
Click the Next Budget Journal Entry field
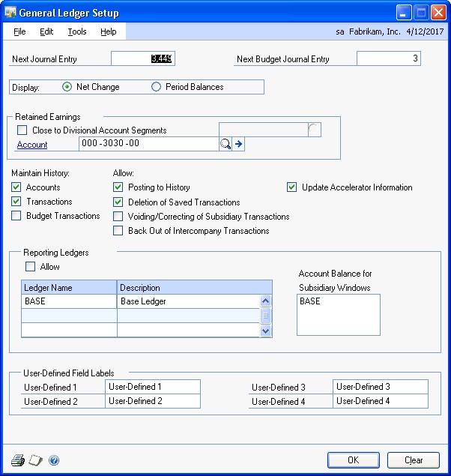pos(389,58)
